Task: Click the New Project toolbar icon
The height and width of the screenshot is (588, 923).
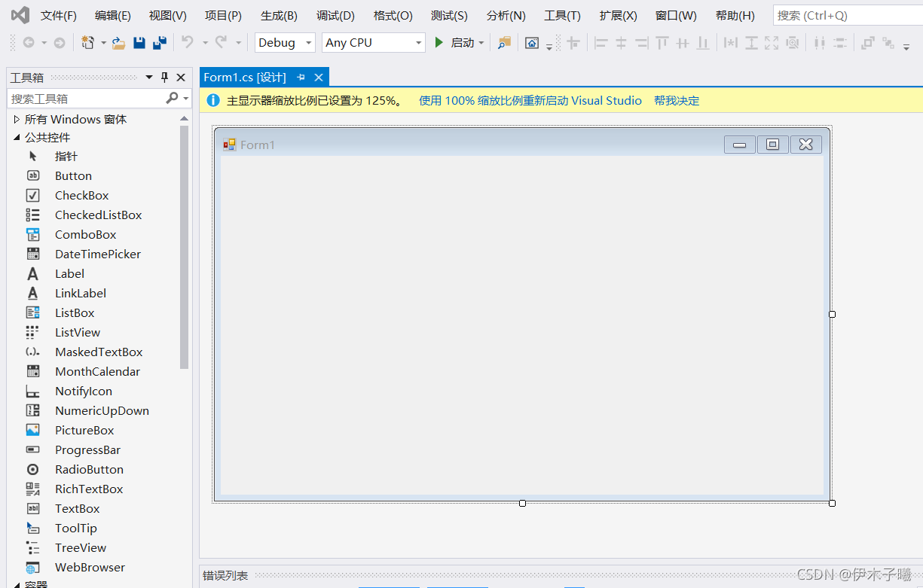Action: (x=88, y=43)
